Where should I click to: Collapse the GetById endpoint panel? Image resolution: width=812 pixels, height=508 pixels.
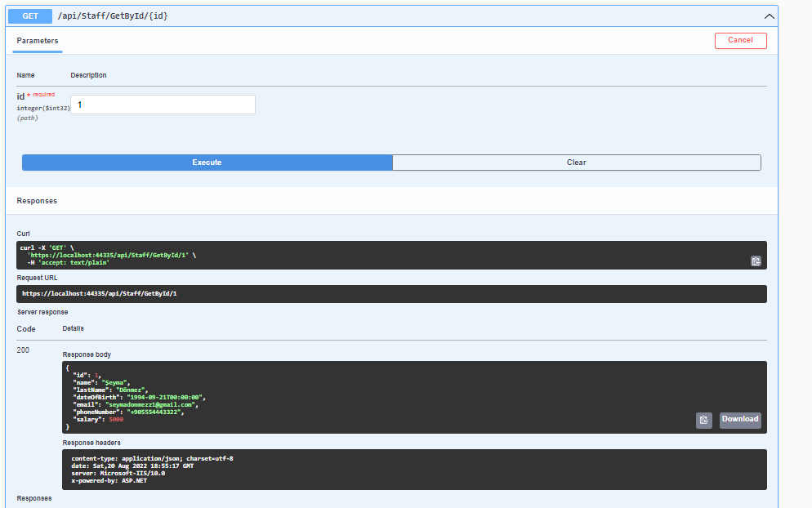[x=769, y=16]
